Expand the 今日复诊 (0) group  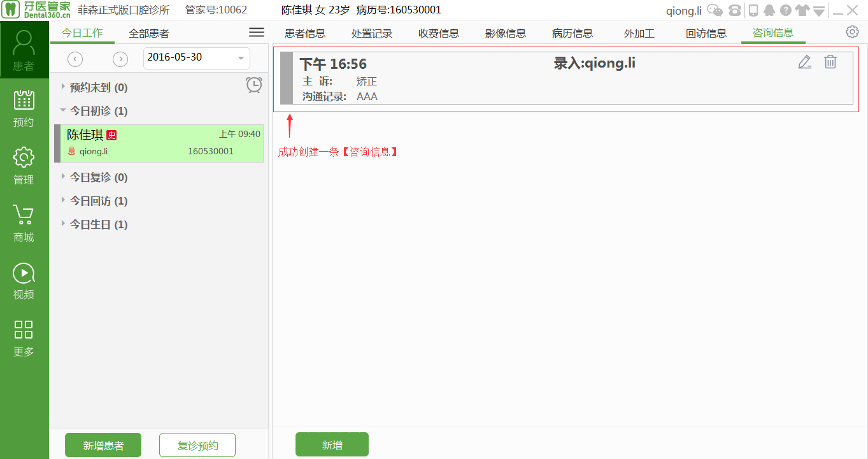pos(63,177)
